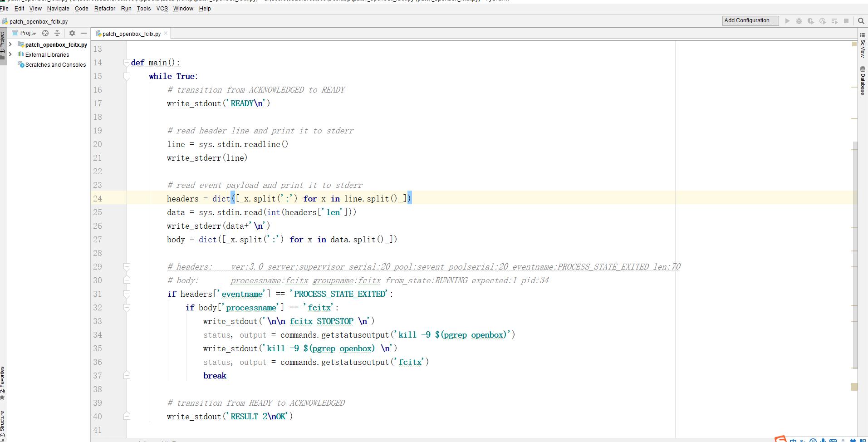Open the Refactor menu

[104, 9]
